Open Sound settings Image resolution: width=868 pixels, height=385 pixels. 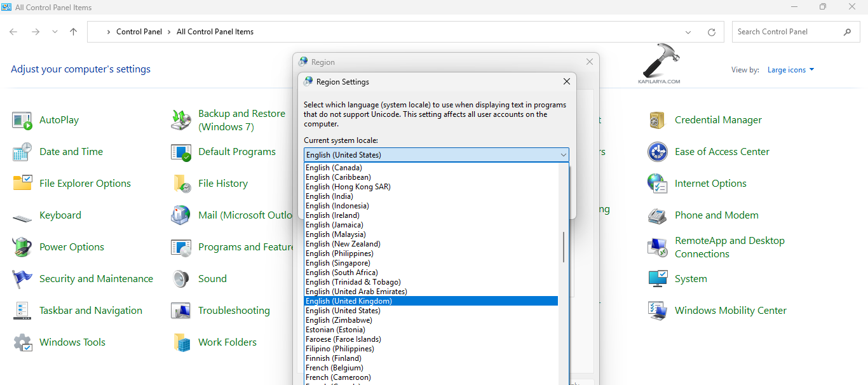click(212, 278)
